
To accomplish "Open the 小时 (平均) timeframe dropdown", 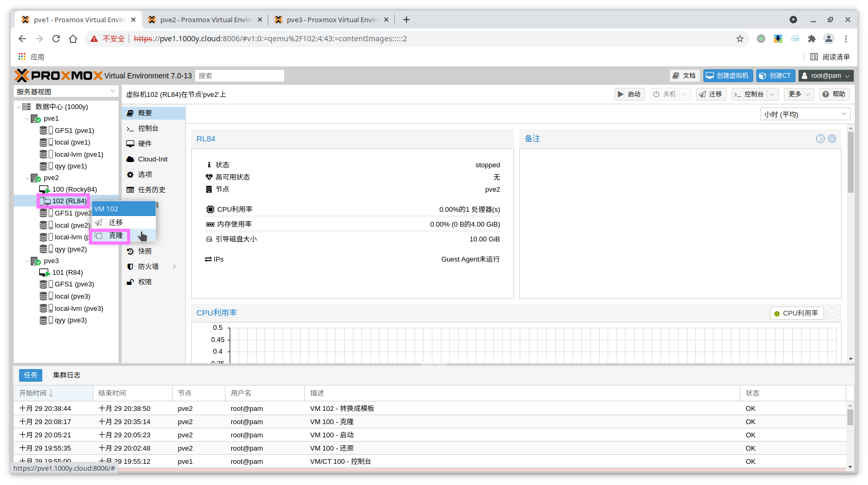I will (x=804, y=114).
